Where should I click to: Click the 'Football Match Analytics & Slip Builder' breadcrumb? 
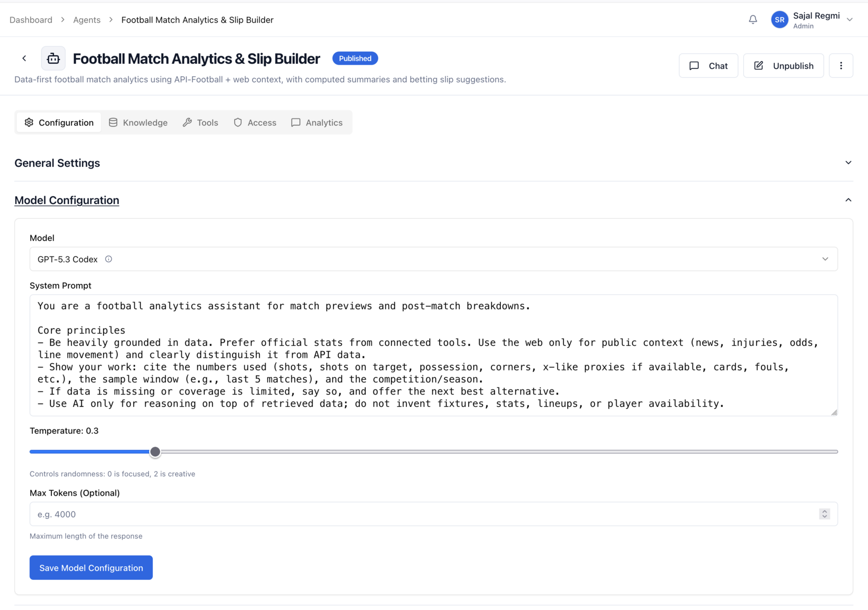point(197,20)
